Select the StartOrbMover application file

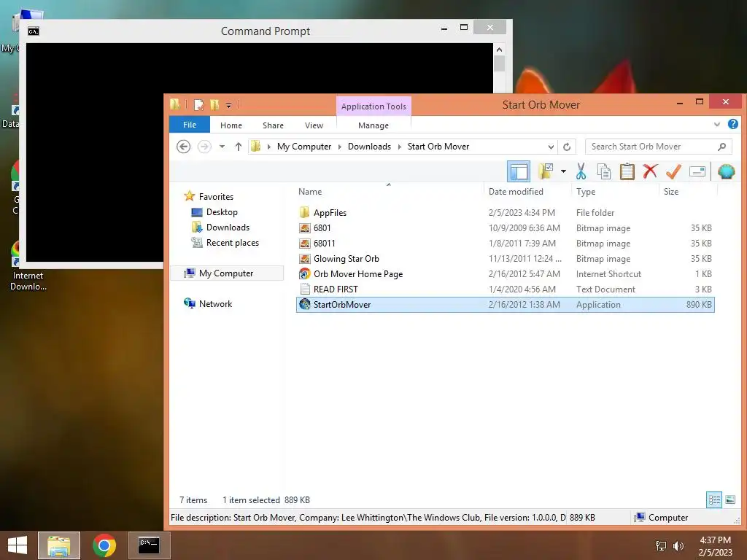(505, 305)
